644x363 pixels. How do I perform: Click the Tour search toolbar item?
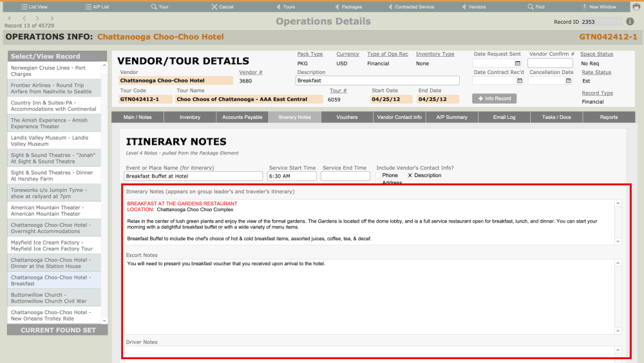[x=159, y=7]
